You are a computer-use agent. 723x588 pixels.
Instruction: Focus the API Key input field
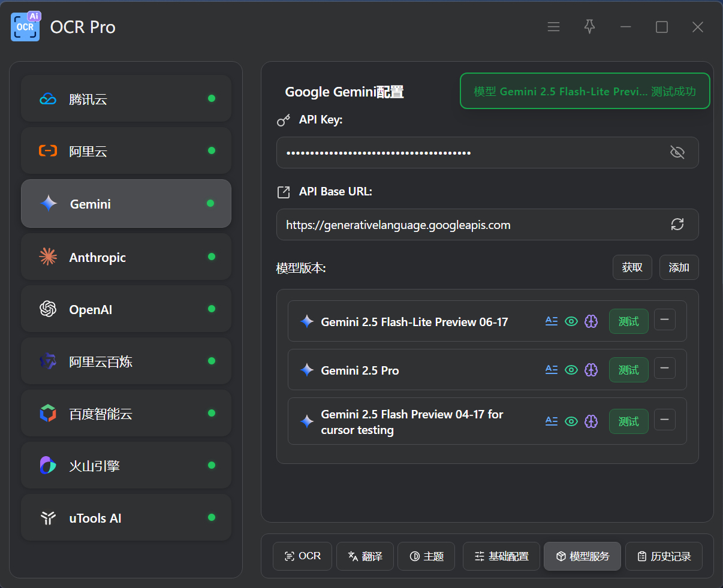pyautogui.click(x=487, y=152)
